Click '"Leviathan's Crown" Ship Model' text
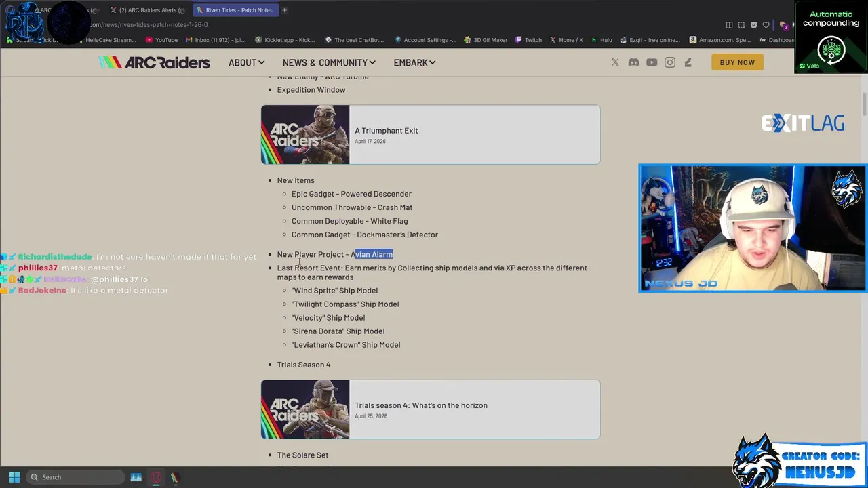The height and width of the screenshot is (488, 868). click(x=346, y=345)
